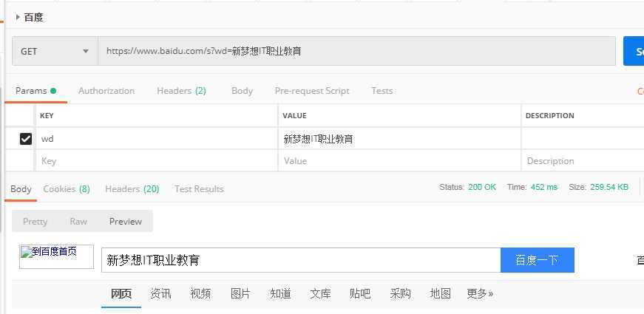Select the response Body tab
This screenshot has height=314, width=644.
(21, 189)
